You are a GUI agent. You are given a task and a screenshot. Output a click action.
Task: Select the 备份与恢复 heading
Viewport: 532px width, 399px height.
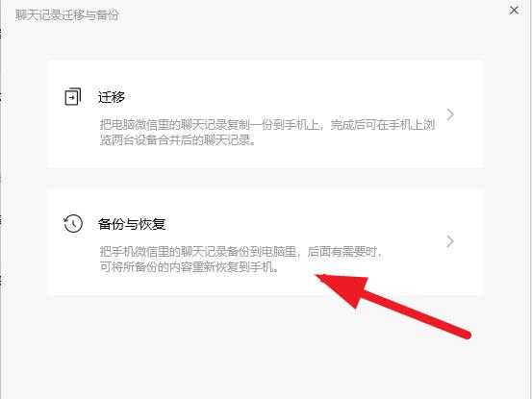(132, 224)
